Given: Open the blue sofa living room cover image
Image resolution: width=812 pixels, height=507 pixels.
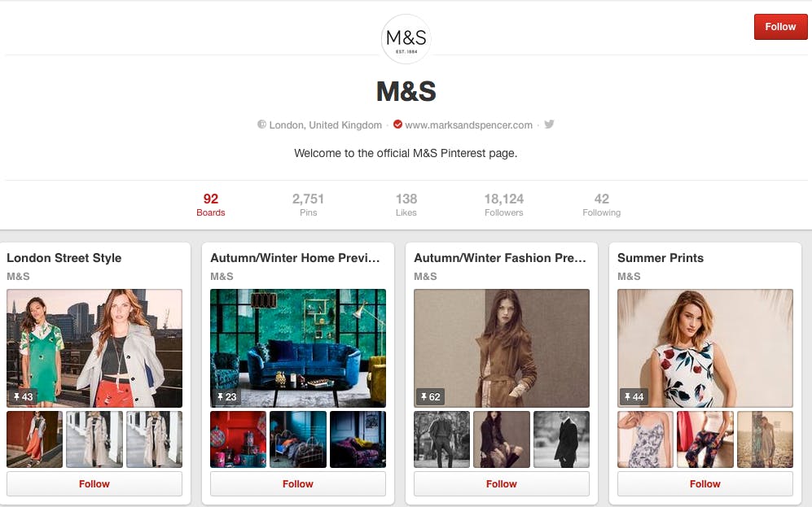Looking at the screenshot, I should tap(298, 348).
